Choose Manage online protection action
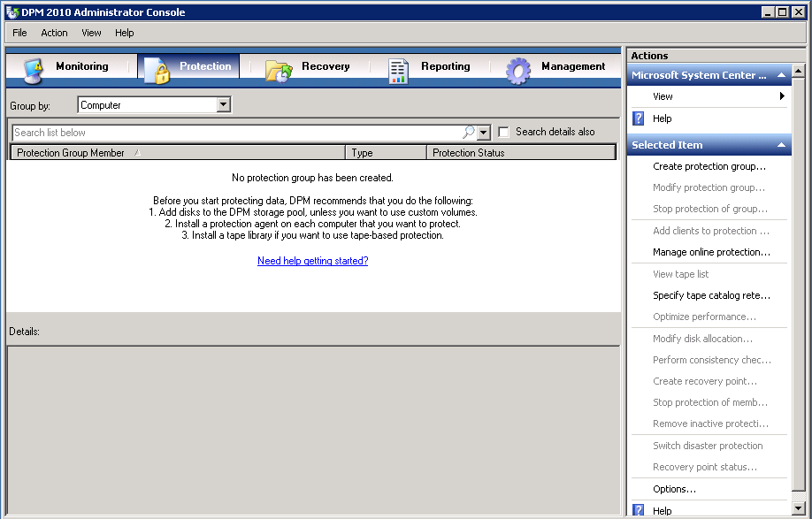Viewport: 812px width, 519px height. pos(711,252)
